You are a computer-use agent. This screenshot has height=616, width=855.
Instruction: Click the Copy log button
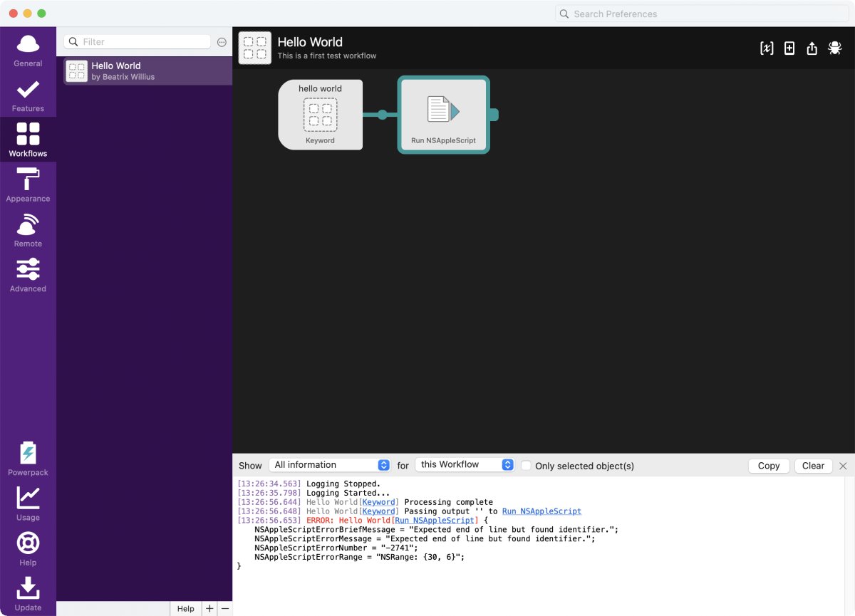769,466
